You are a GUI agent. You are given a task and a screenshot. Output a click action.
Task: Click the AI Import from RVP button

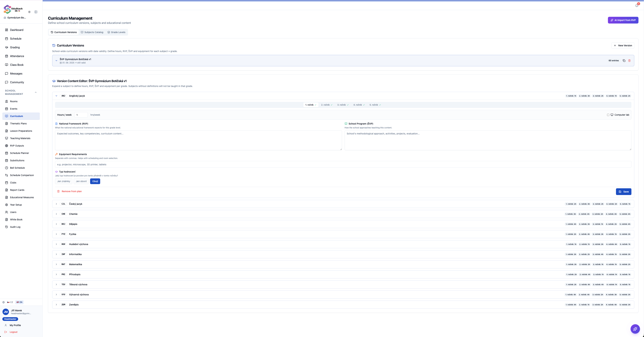click(623, 20)
